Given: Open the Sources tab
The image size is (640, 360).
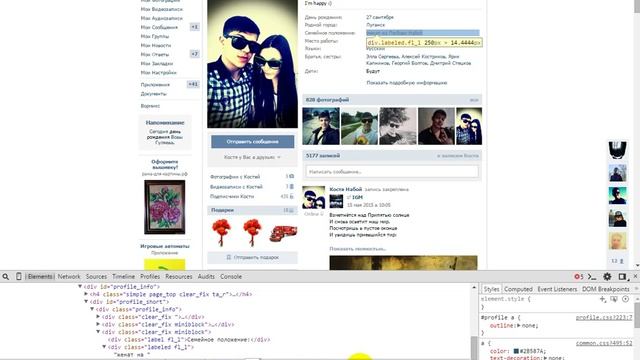Looking at the screenshot, I should (x=96, y=276).
